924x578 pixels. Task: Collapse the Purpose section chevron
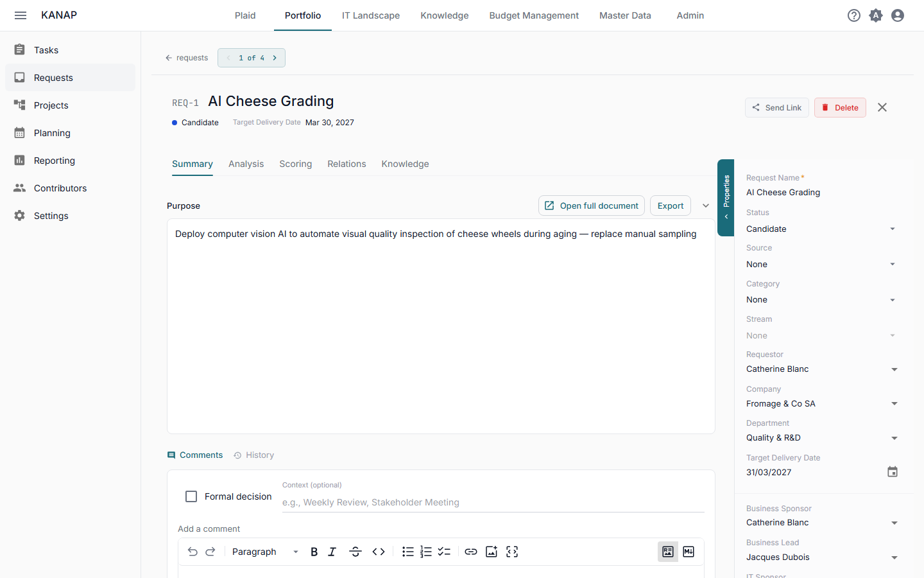pyautogui.click(x=706, y=206)
